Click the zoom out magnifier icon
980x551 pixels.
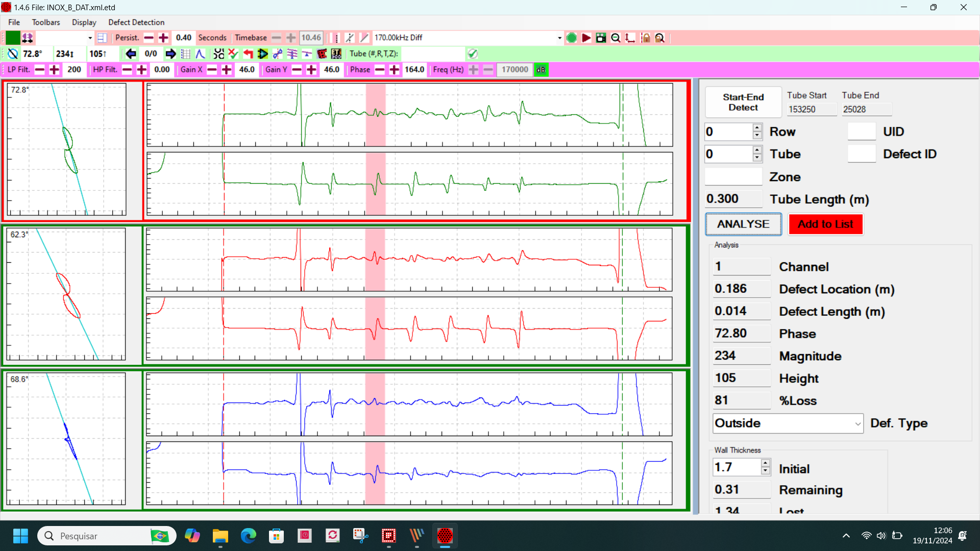616,38
